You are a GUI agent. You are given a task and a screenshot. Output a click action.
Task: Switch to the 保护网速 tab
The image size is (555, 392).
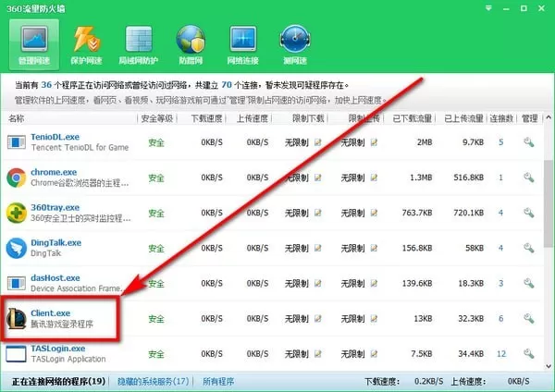click(x=86, y=44)
